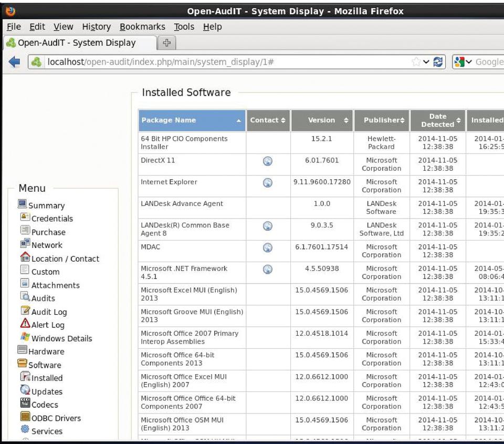
Task: Click the reload page icon
Action: coord(438,62)
